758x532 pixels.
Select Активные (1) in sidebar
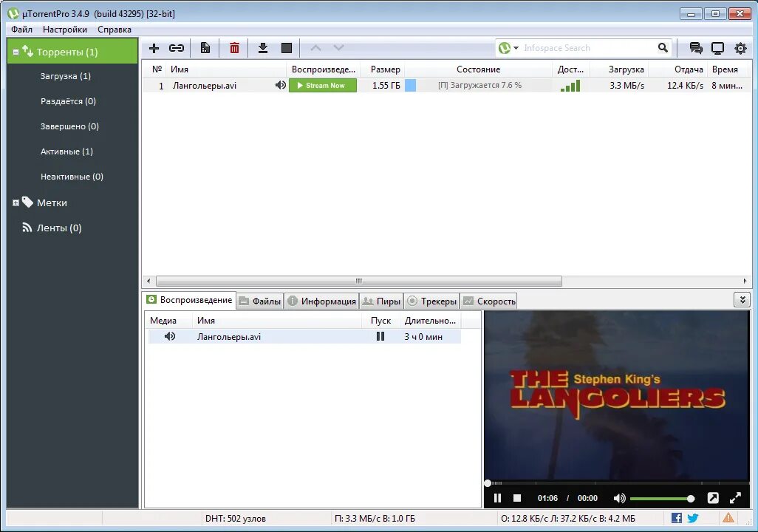click(66, 151)
